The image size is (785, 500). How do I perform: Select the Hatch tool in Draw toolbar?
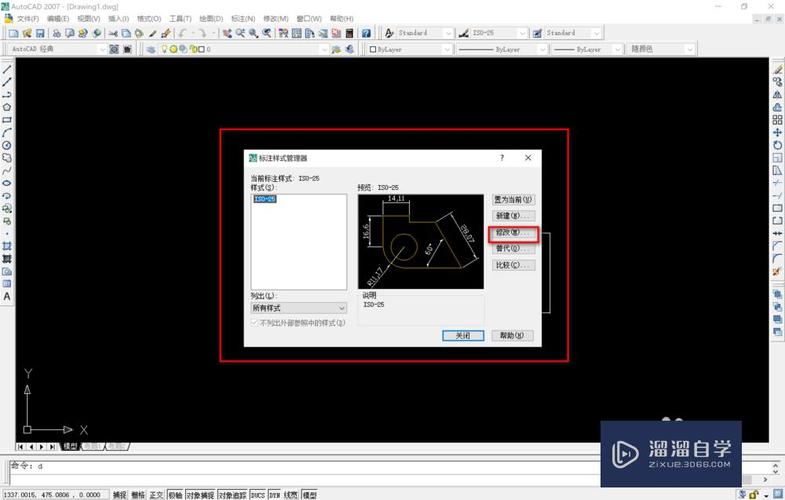tap(7, 246)
